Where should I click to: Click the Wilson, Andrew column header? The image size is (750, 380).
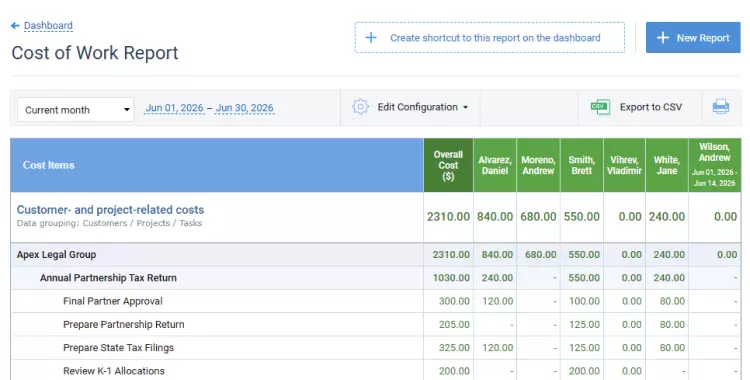pos(715,165)
